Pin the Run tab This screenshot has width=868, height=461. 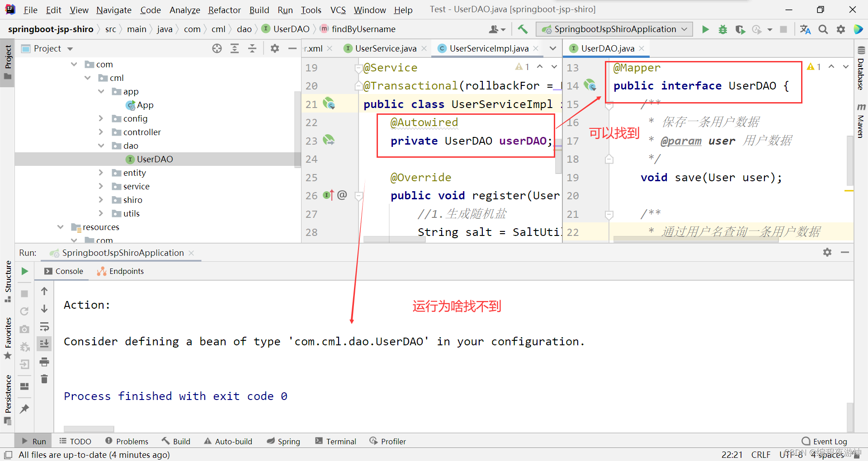click(24, 409)
